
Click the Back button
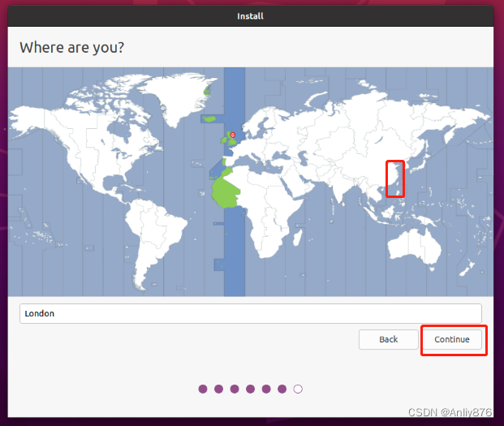pyautogui.click(x=388, y=339)
